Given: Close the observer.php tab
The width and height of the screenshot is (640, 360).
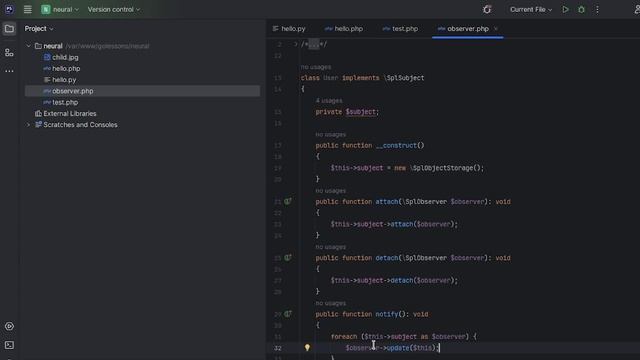Looking at the screenshot, I should click(496, 29).
